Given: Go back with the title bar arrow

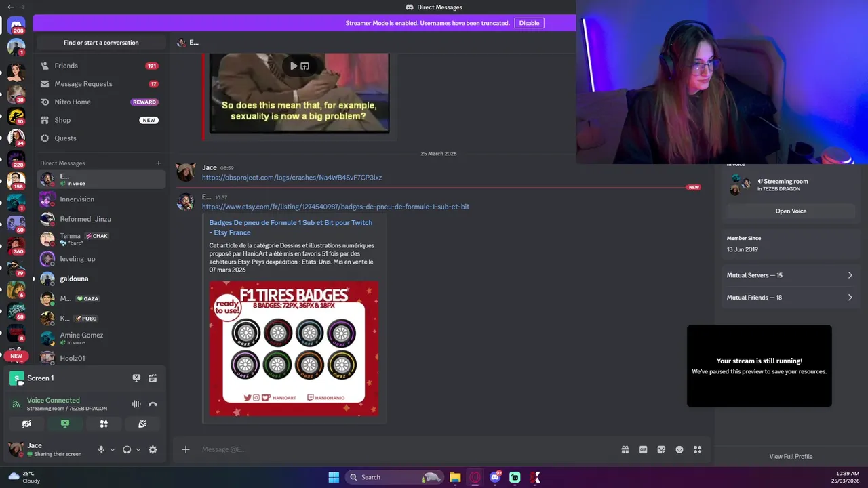Looking at the screenshot, I should 10,7.
